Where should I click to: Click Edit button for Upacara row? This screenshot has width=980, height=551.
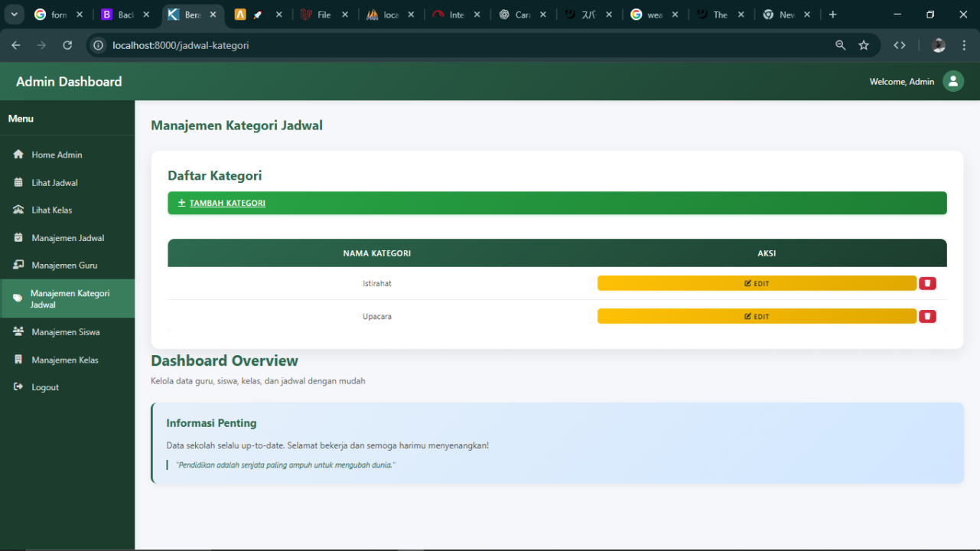756,316
